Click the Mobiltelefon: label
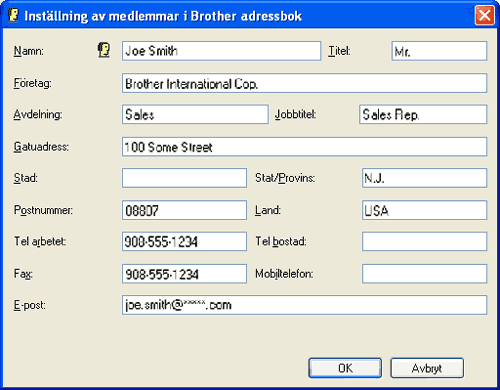 pos(284,274)
